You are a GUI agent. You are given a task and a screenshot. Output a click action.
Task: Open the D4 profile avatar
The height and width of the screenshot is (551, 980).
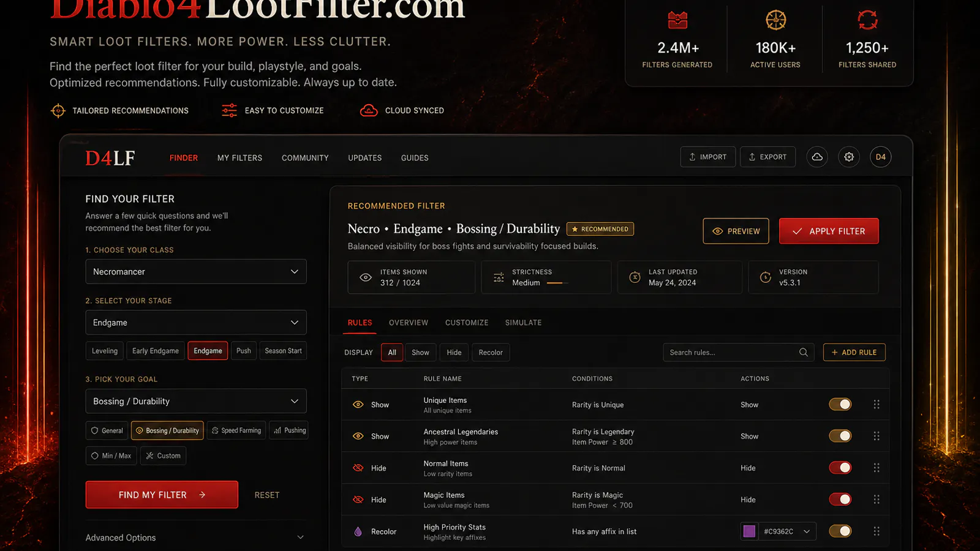[881, 157]
